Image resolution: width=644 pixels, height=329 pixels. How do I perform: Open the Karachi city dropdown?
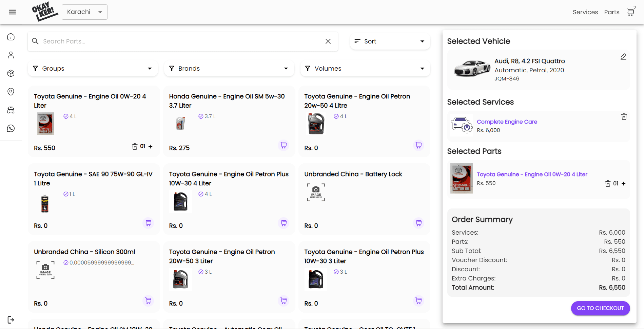(x=84, y=12)
